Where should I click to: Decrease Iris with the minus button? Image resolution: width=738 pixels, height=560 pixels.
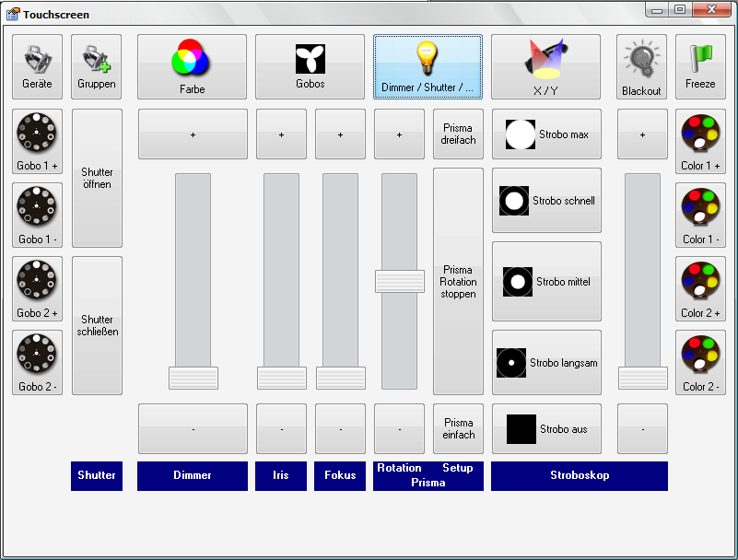(x=281, y=429)
